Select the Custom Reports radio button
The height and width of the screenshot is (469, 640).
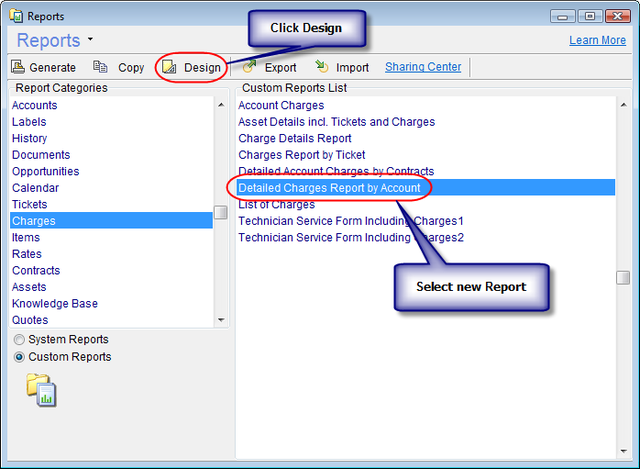pos(19,357)
